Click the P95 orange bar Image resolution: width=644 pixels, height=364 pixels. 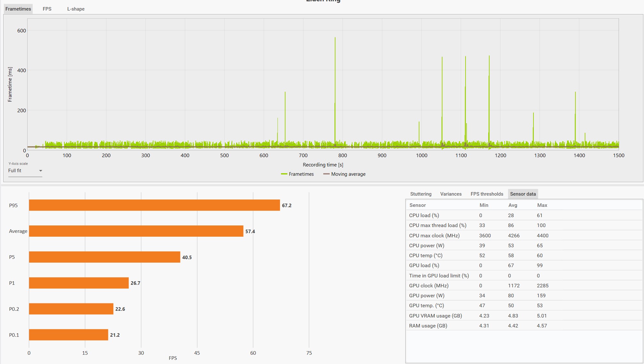coord(154,205)
